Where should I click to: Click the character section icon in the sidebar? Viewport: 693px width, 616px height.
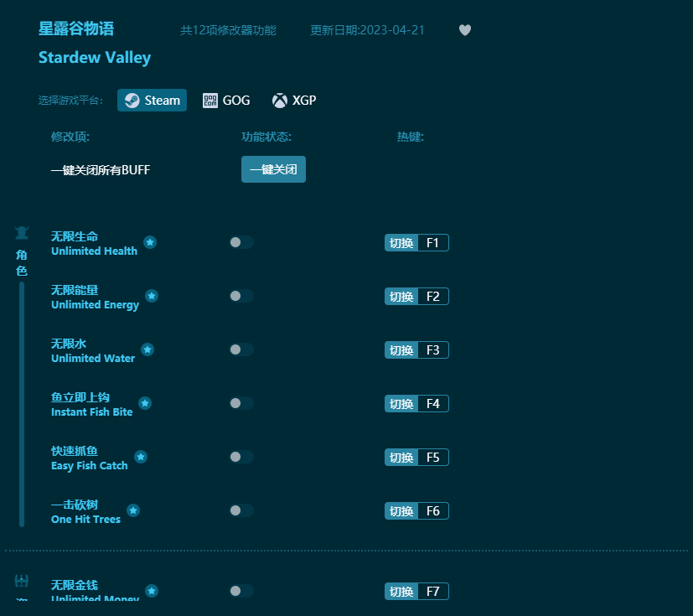[x=22, y=233]
